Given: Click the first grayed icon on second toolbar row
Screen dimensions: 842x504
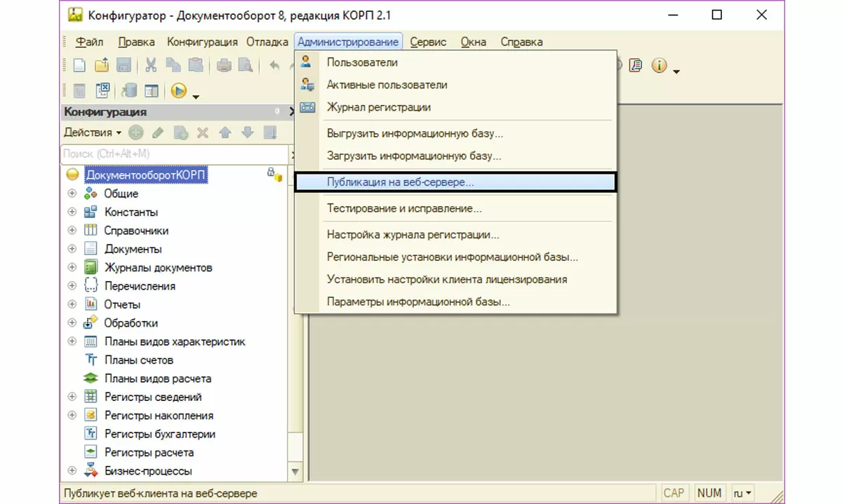Looking at the screenshot, I should [79, 90].
